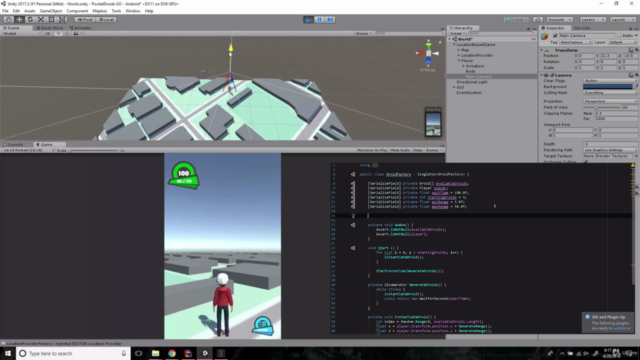
Task: Select Body in the Hierarchy
Action: [471, 71]
